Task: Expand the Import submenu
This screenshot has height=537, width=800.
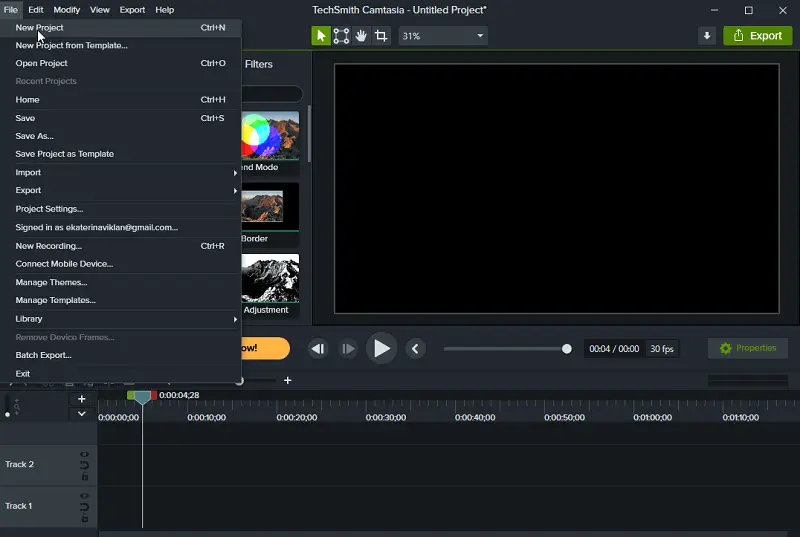Action: click(x=120, y=173)
